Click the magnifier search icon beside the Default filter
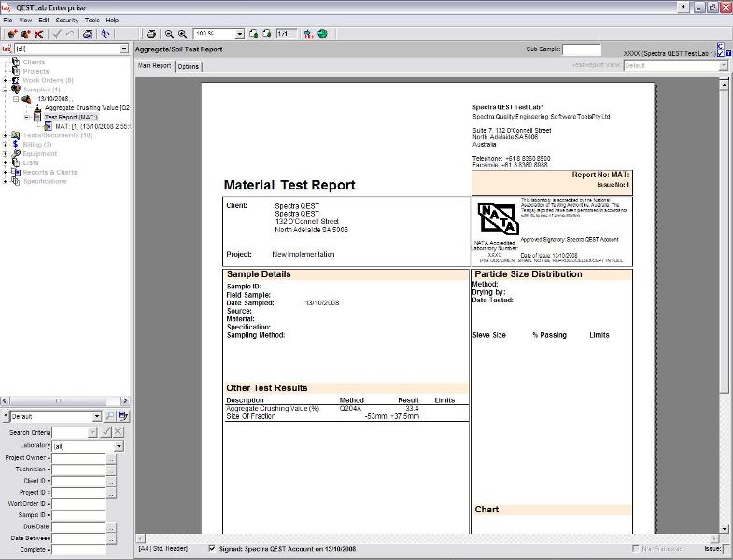 pos(109,416)
